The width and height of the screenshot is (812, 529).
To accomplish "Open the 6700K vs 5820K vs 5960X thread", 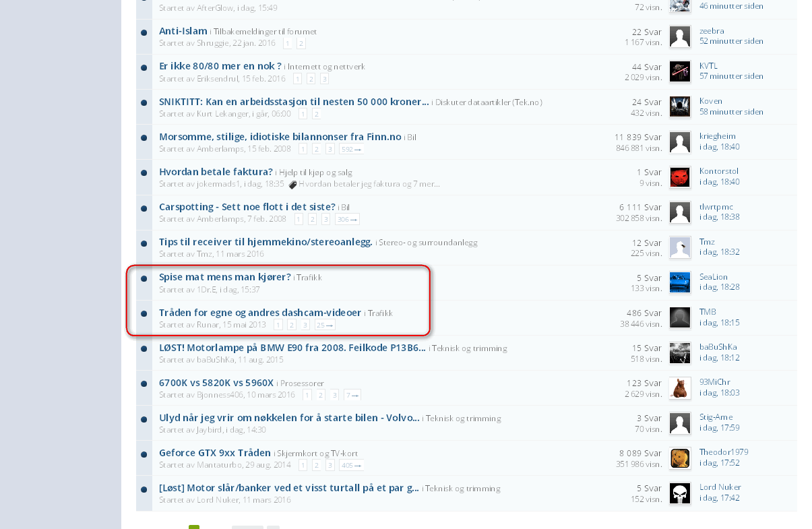I will pos(216,382).
